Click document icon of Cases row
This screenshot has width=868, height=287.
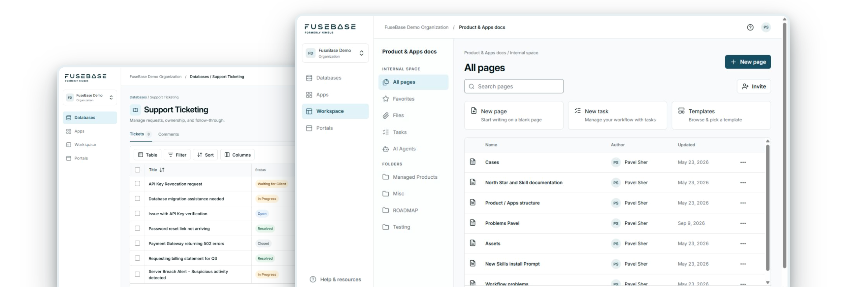pyautogui.click(x=473, y=162)
